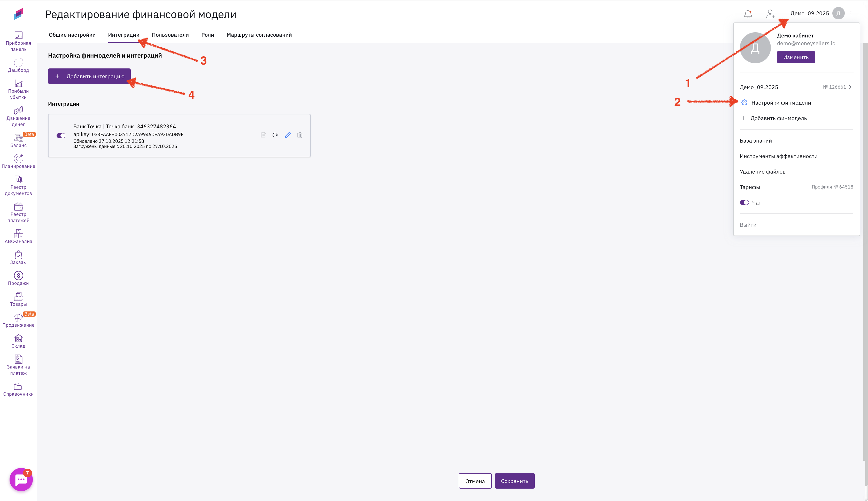868x501 pixels.
Task: Open the three-dot menu in header
Action: pyautogui.click(x=851, y=13)
